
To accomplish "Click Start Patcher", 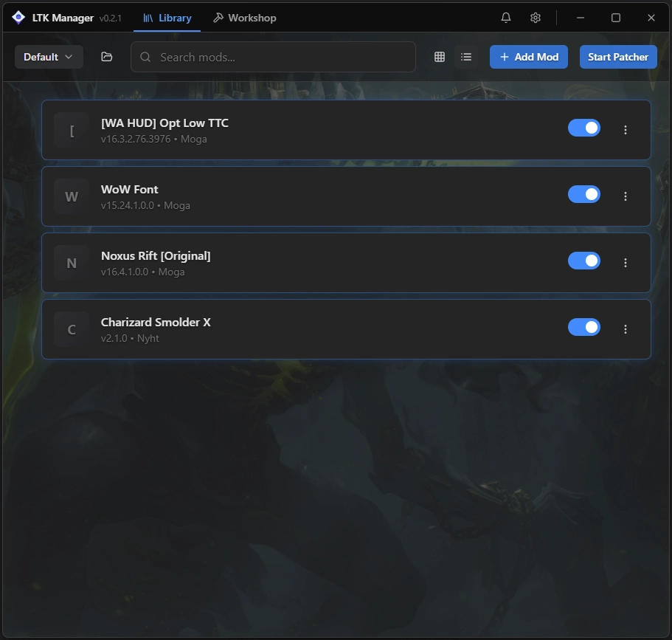I will pyautogui.click(x=618, y=57).
